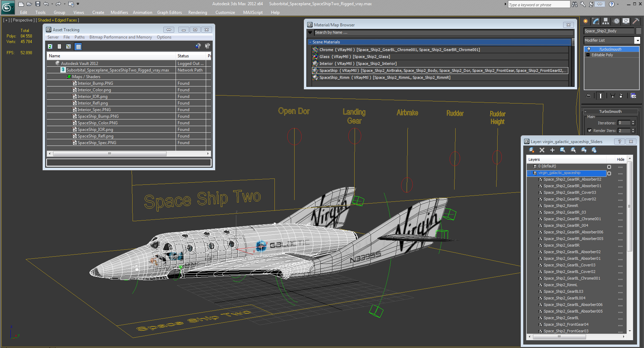This screenshot has height=348, width=644.
Task: Open the Graph Editors menu
Action: tap(169, 13)
